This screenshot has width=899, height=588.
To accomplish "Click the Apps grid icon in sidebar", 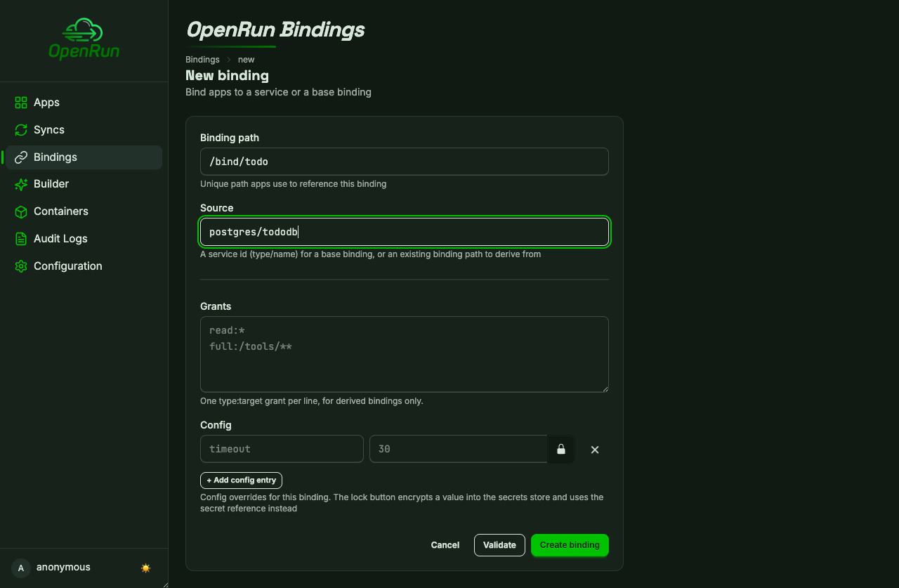I will pyautogui.click(x=21, y=103).
